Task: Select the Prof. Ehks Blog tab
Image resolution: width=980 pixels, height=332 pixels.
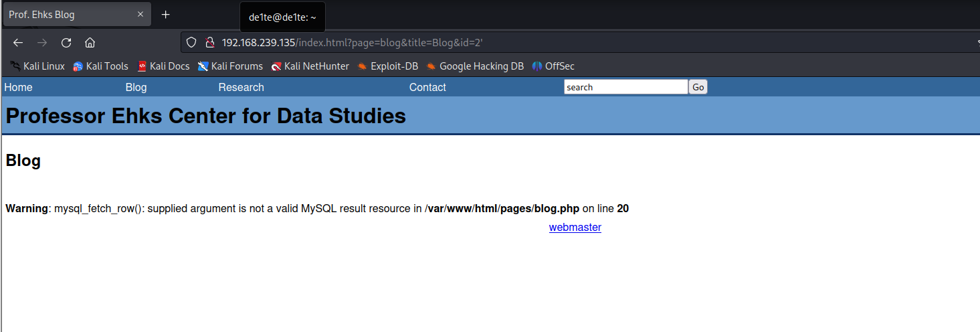Action: [76, 15]
